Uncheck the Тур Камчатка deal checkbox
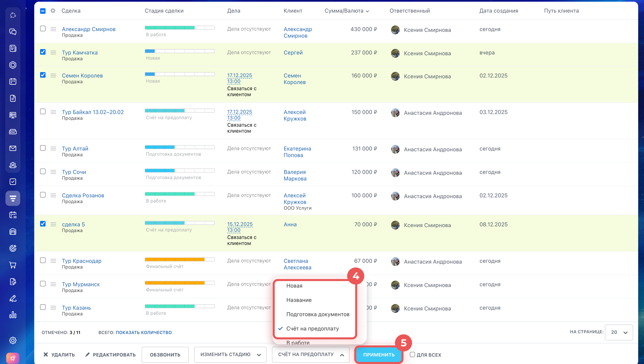The image size is (644, 364). pyautogui.click(x=43, y=52)
